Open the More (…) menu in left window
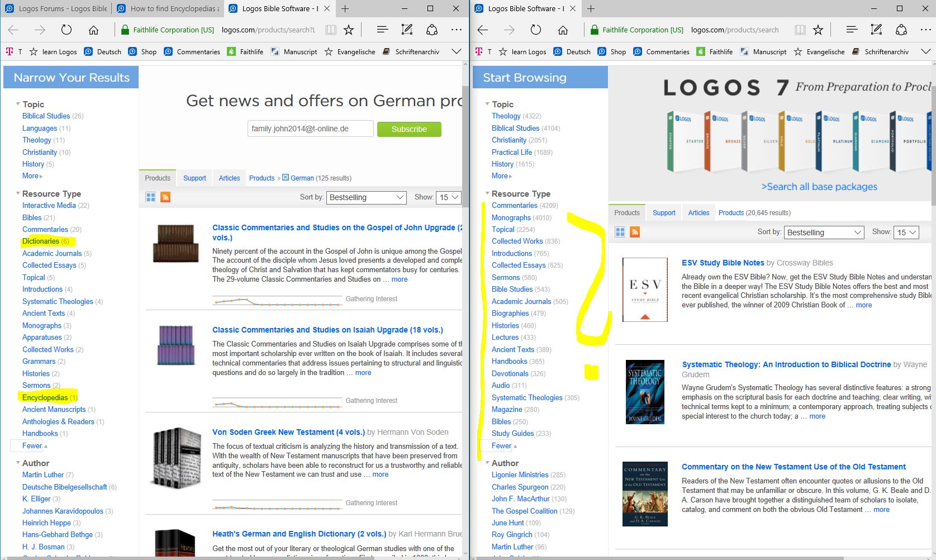The height and width of the screenshot is (560, 936). click(x=457, y=30)
